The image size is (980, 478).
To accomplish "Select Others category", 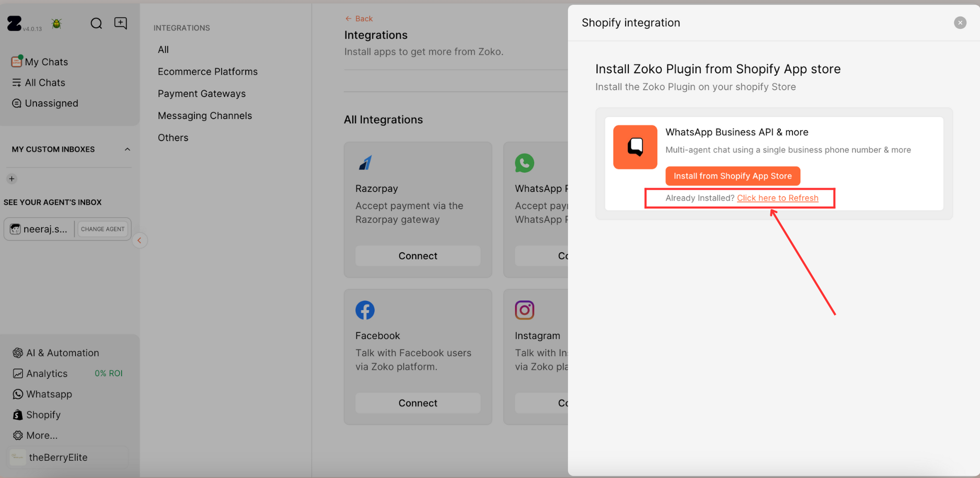I will tap(173, 137).
